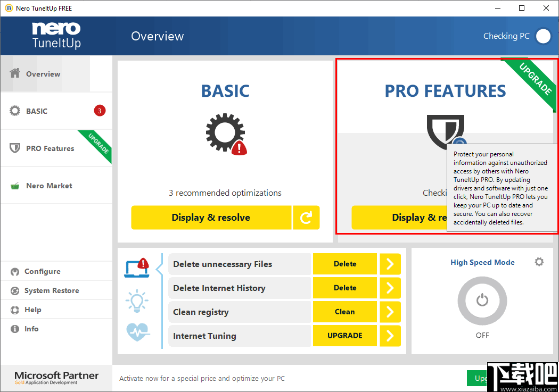The height and width of the screenshot is (392, 559).
Task: Click the '3 recommended optimizations' text
Action: click(x=225, y=193)
